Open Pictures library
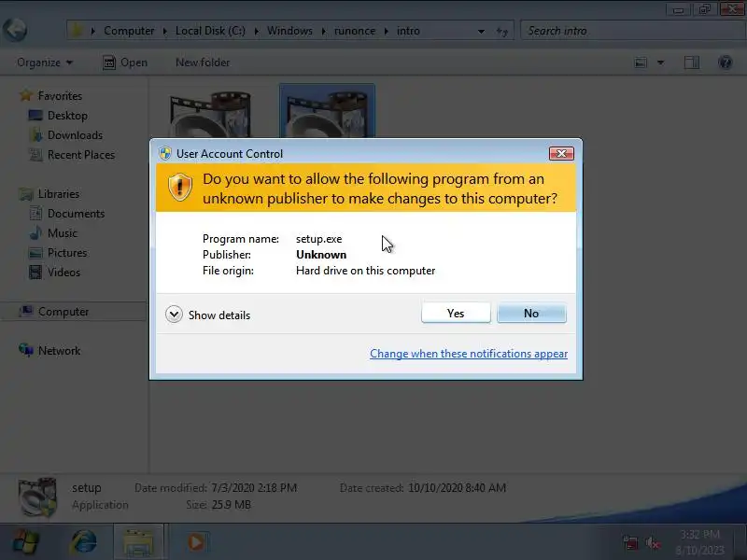 (x=67, y=252)
